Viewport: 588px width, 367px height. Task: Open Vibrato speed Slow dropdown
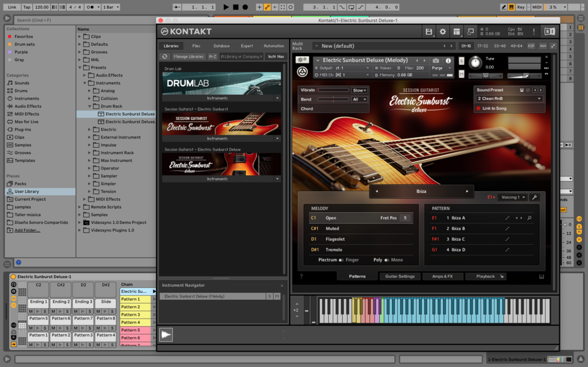pyautogui.click(x=359, y=90)
